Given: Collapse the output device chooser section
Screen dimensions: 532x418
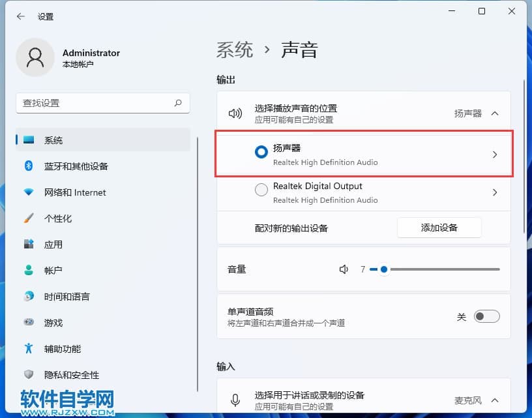Looking at the screenshot, I should pyautogui.click(x=495, y=113).
